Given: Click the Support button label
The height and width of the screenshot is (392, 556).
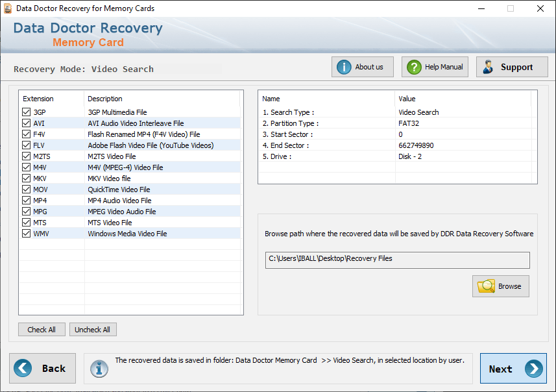Looking at the screenshot, I should tap(516, 67).
